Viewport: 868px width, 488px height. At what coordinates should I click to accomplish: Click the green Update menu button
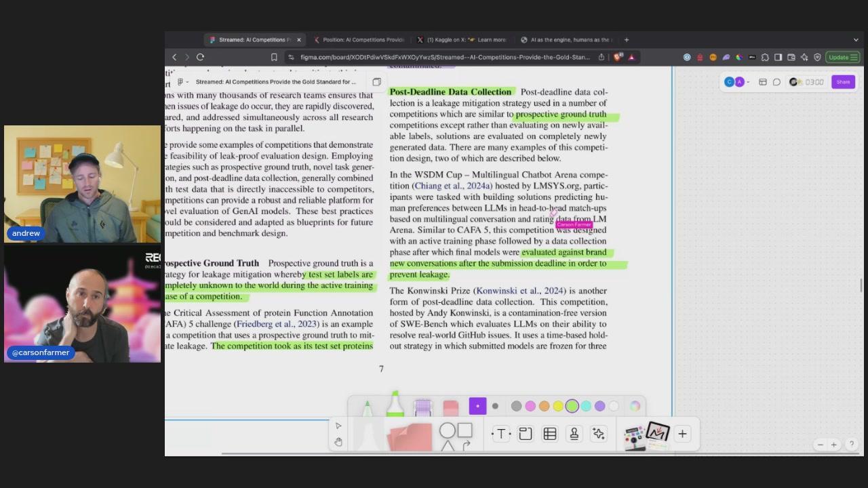[843, 57]
